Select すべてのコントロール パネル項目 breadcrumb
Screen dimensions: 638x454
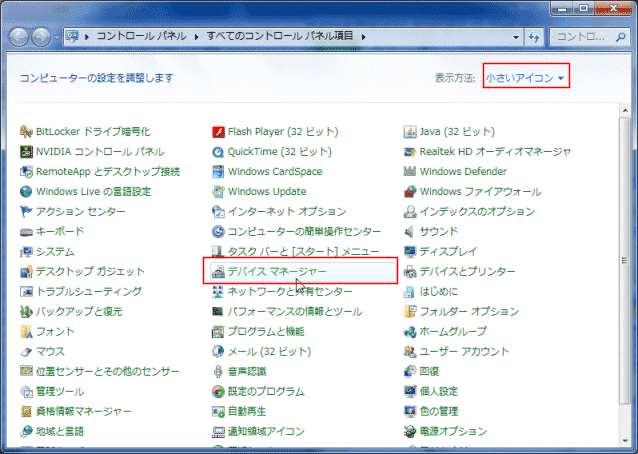point(280,36)
